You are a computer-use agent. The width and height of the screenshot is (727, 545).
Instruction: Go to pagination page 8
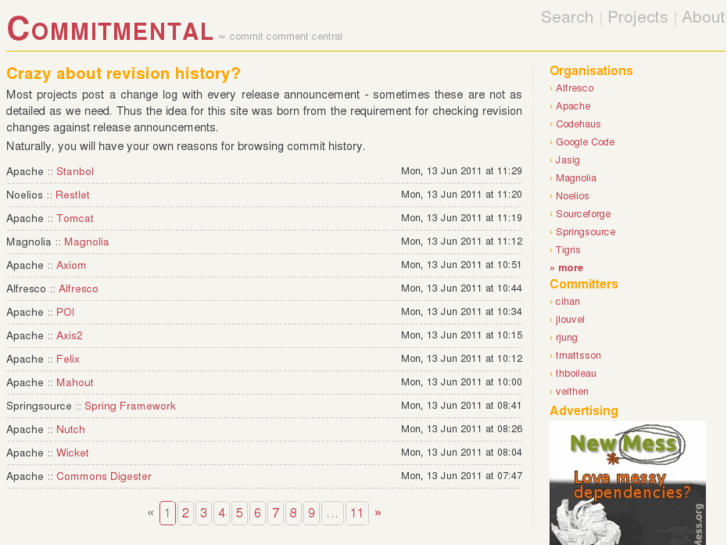(293, 513)
